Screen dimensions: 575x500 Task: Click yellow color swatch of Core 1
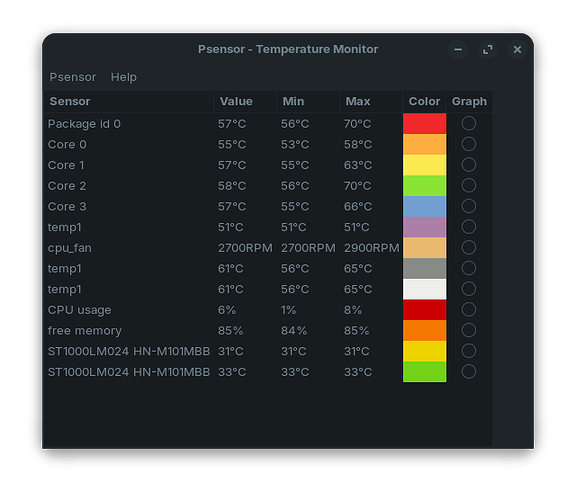click(425, 165)
